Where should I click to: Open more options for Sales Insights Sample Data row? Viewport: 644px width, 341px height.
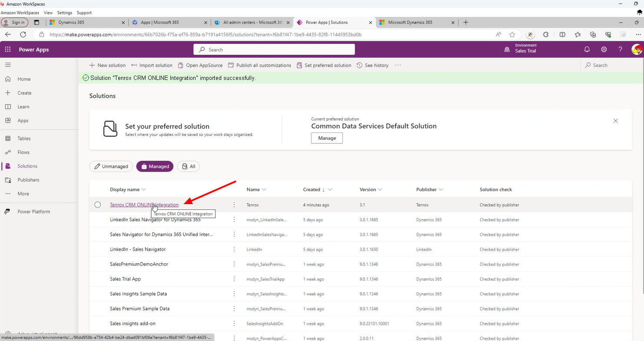coord(234,294)
